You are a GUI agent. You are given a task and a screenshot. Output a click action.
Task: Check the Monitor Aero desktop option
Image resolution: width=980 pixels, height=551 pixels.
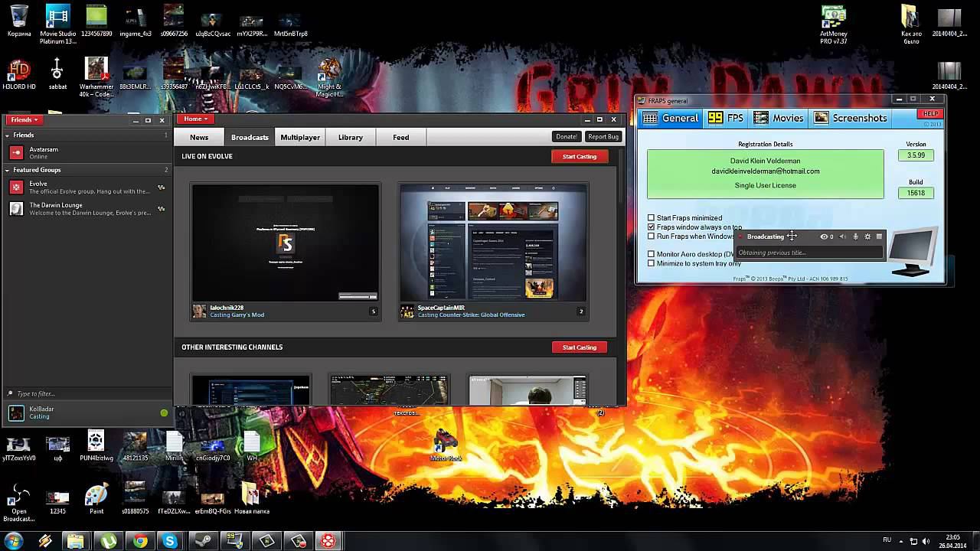click(652, 254)
